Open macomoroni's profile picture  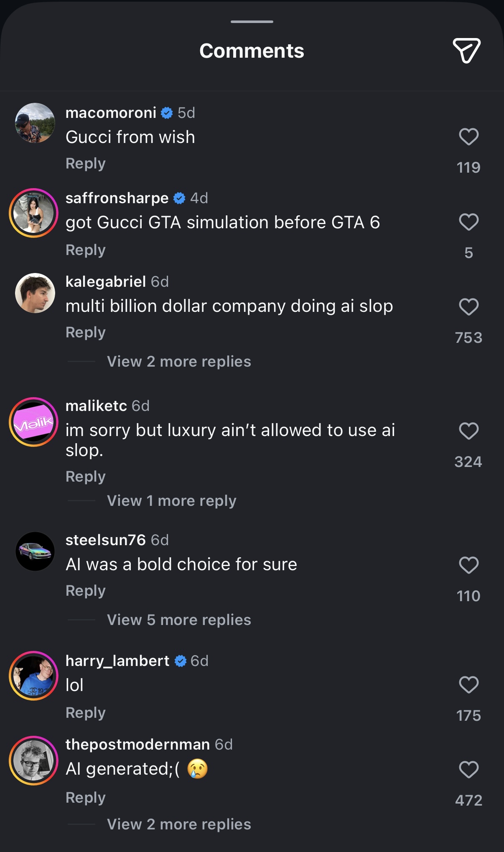pyautogui.click(x=35, y=123)
